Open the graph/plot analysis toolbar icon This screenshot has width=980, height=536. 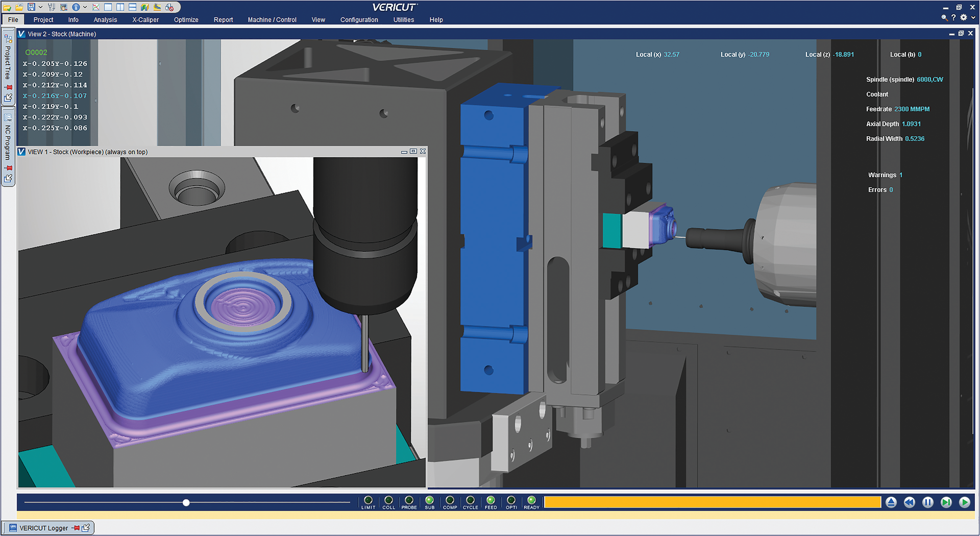tap(96, 7)
